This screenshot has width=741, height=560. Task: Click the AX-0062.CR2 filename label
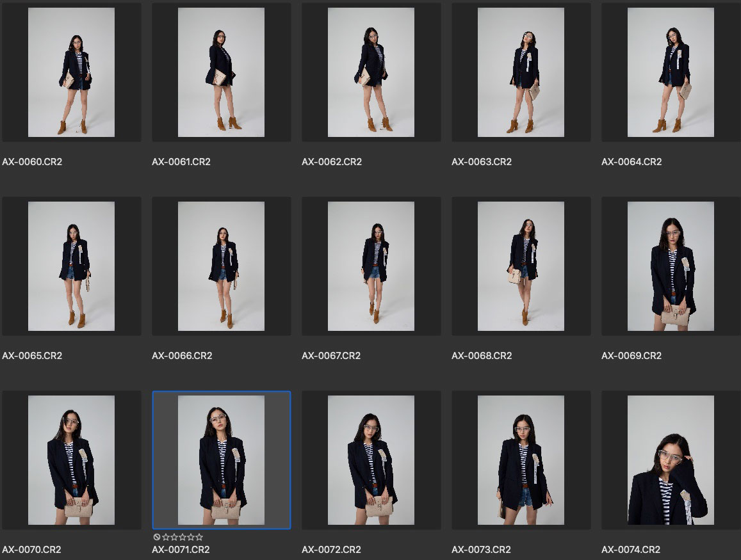332,162
